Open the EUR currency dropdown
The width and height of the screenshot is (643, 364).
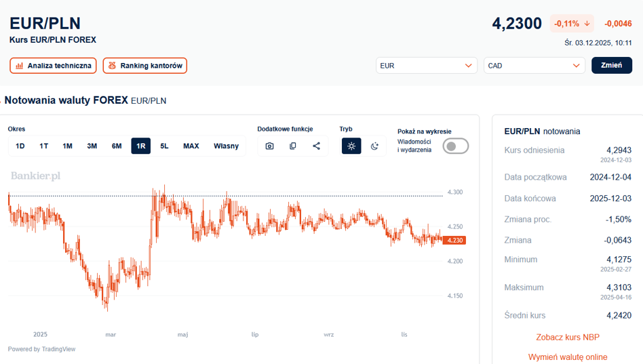[427, 66]
